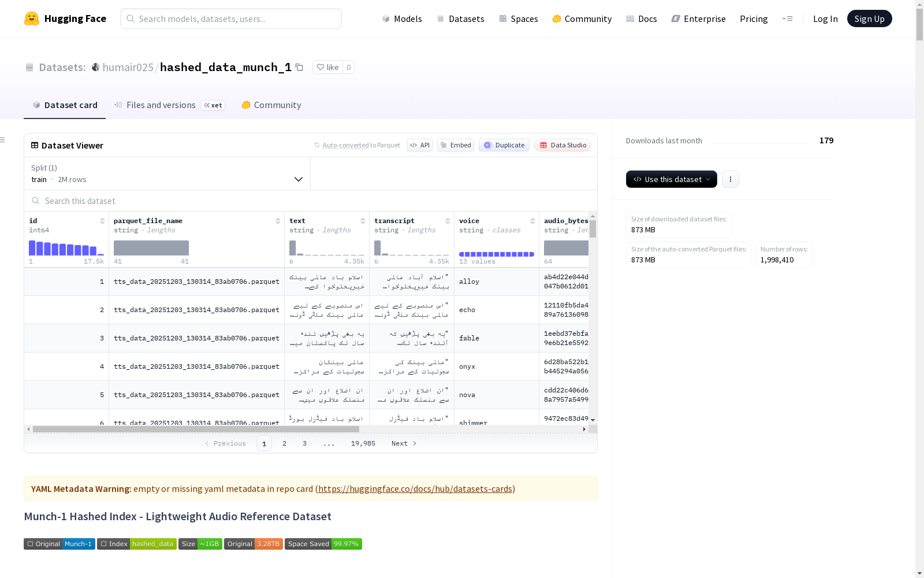Click the datasets icon beside Datasets label
The image size is (924, 578).
29,67
